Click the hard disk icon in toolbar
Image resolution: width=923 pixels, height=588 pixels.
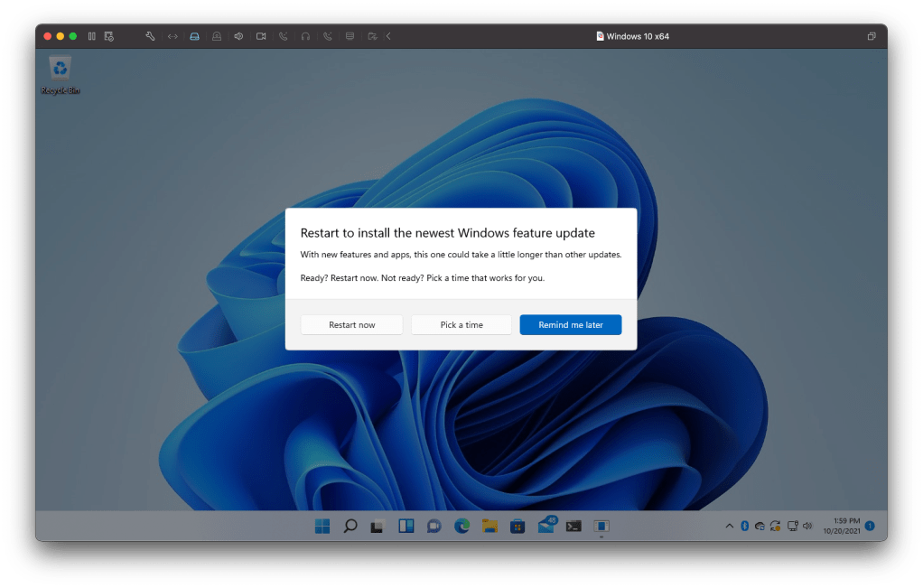[x=194, y=36]
